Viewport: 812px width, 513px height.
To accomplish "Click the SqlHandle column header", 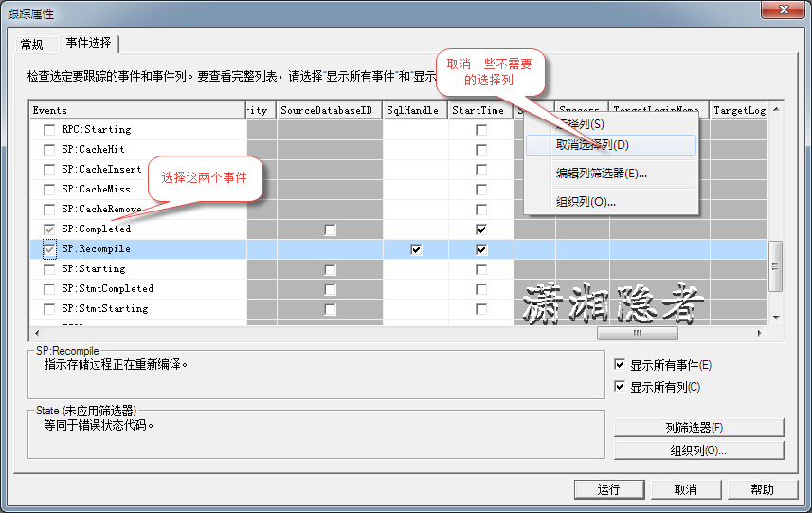I will [x=415, y=110].
